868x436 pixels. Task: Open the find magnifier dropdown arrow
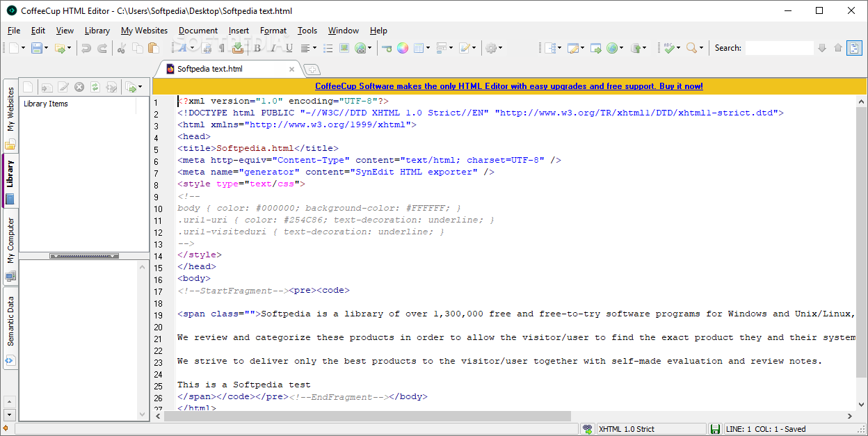pos(701,48)
